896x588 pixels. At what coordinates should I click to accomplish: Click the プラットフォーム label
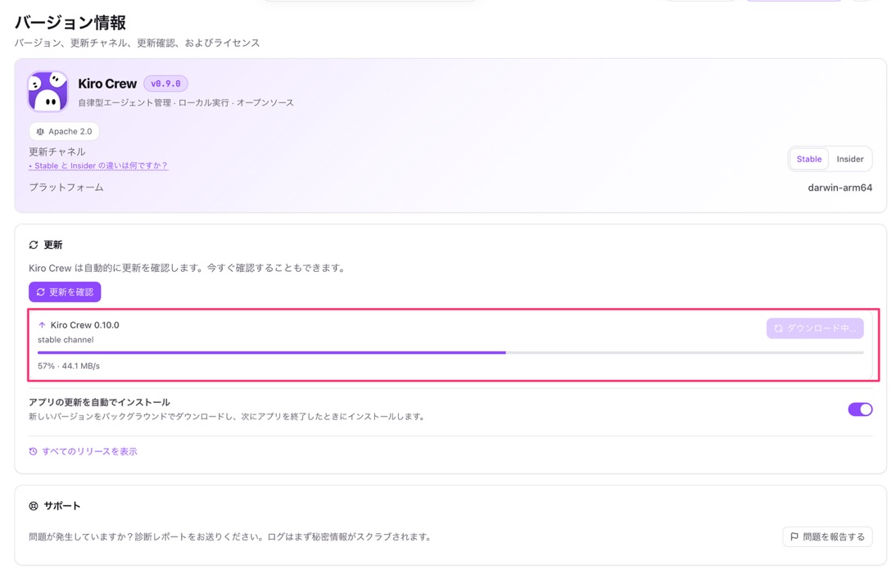pos(66,188)
